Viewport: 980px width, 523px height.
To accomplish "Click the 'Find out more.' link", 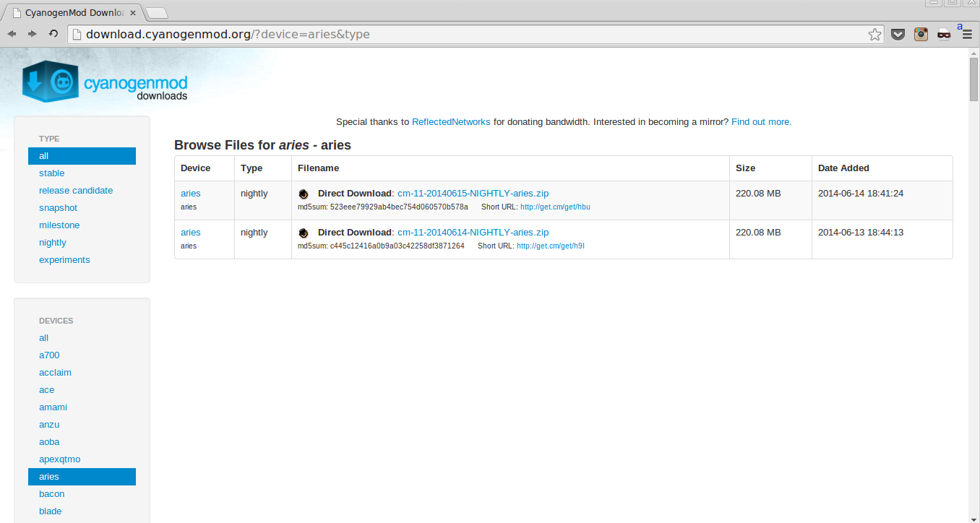I will tap(762, 122).
